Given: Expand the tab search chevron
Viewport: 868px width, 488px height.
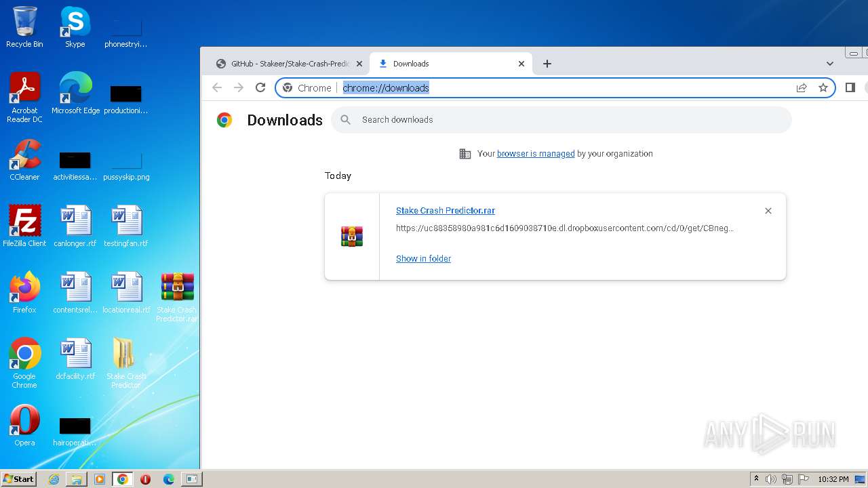Looking at the screenshot, I should click(830, 64).
